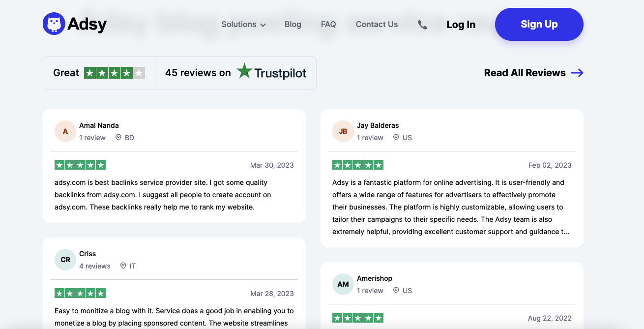This screenshot has height=329, width=644.
Task: Click the review text starting 'Adsy is a fantastic'
Action: point(451,207)
